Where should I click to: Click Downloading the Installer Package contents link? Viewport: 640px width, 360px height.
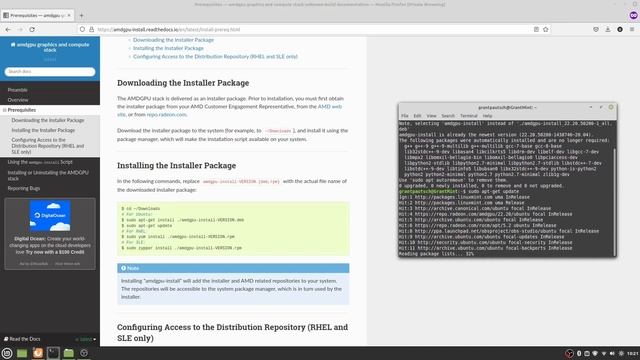click(173, 40)
